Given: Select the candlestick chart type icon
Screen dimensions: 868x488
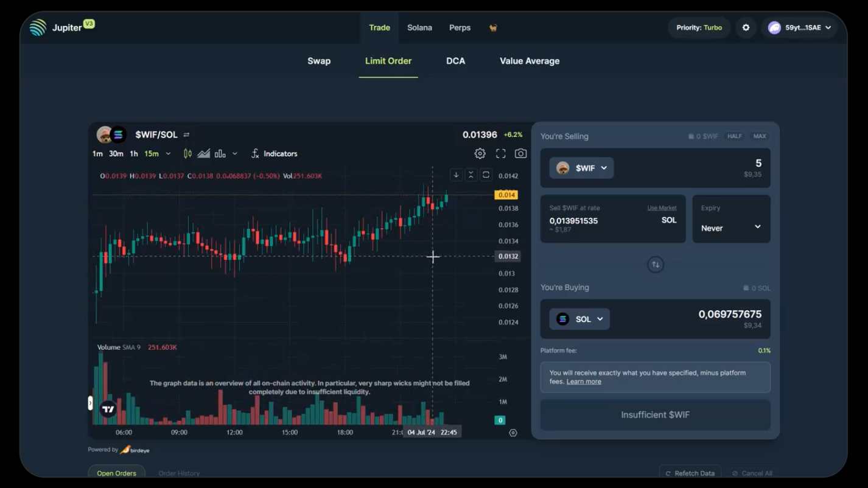Looking at the screenshot, I should (x=187, y=154).
